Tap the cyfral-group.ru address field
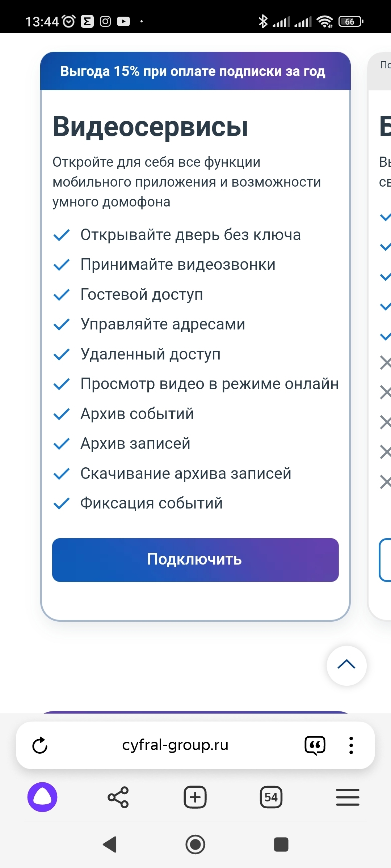Screen dimensions: 391x868 point(175,745)
